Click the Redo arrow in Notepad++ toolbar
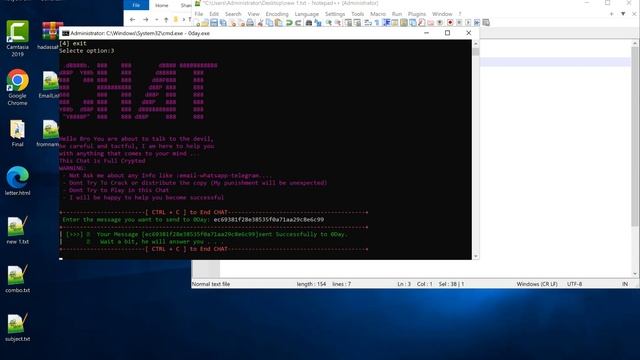Image resolution: width=640 pixels, height=360 pixels. pos(298,23)
